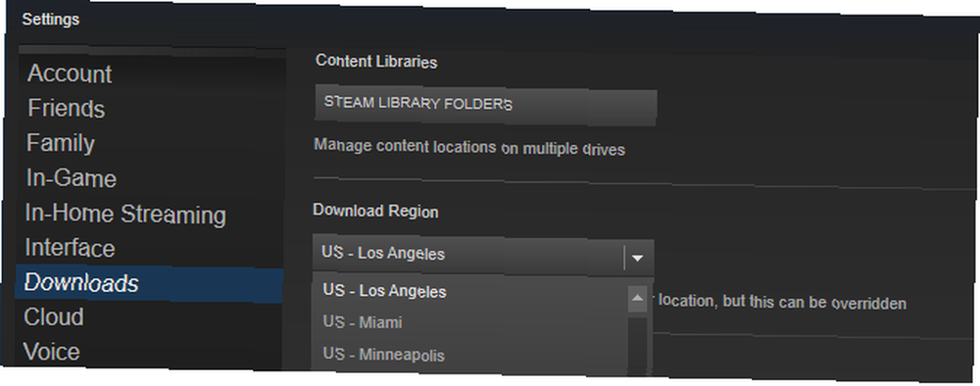Click the Steam Library Folders button
The image size is (980, 386).
[x=486, y=106]
